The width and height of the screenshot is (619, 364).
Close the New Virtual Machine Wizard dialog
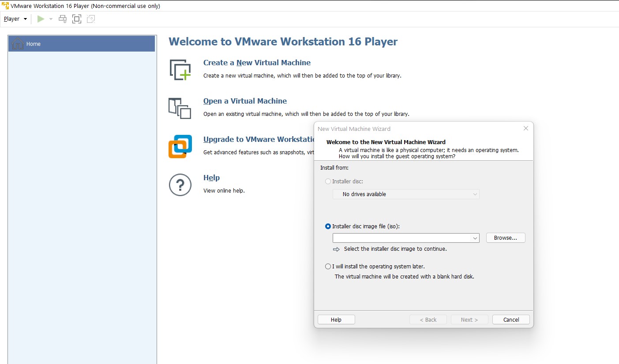tap(525, 128)
